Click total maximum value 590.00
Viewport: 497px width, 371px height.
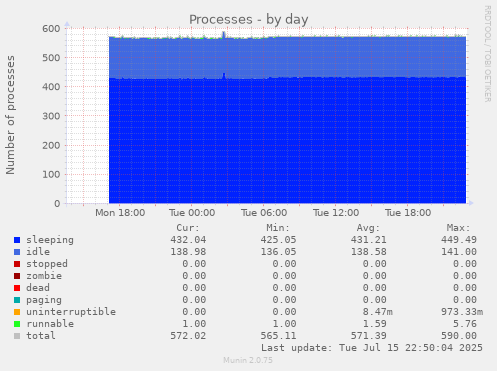click(459, 336)
